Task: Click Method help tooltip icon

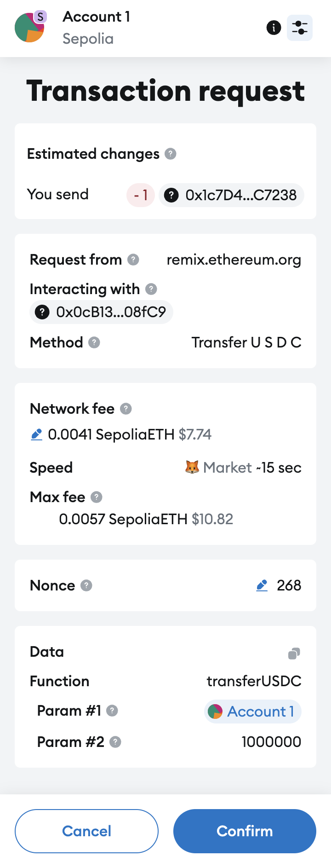Action: coord(94,342)
